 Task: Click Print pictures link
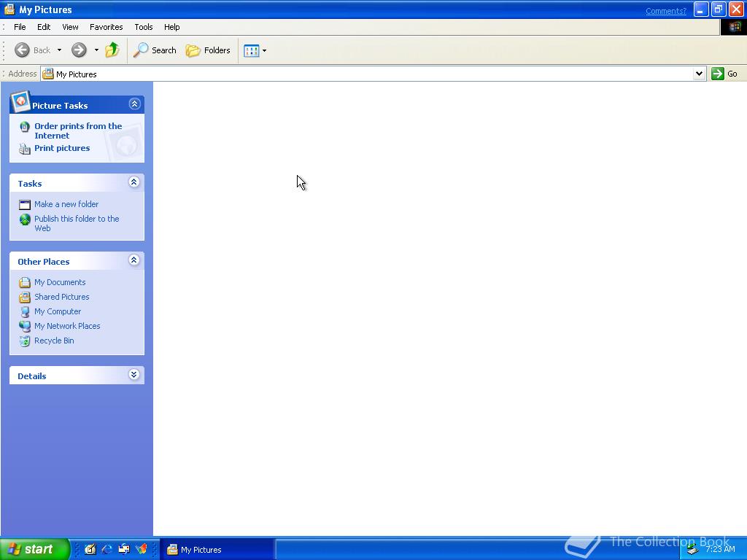pyautogui.click(x=62, y=148)
